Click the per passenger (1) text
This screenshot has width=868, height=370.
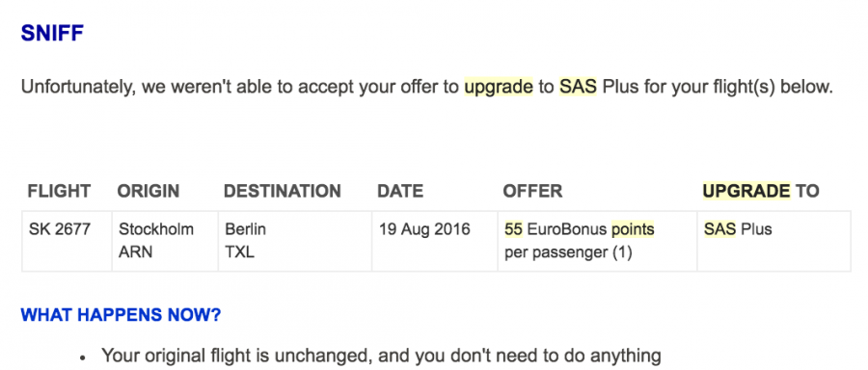[568, 252]
